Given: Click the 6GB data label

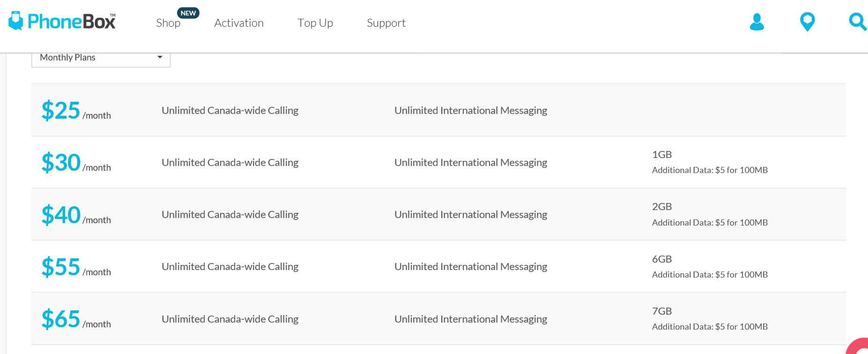Looking at the screenshot, I should 662,259.
